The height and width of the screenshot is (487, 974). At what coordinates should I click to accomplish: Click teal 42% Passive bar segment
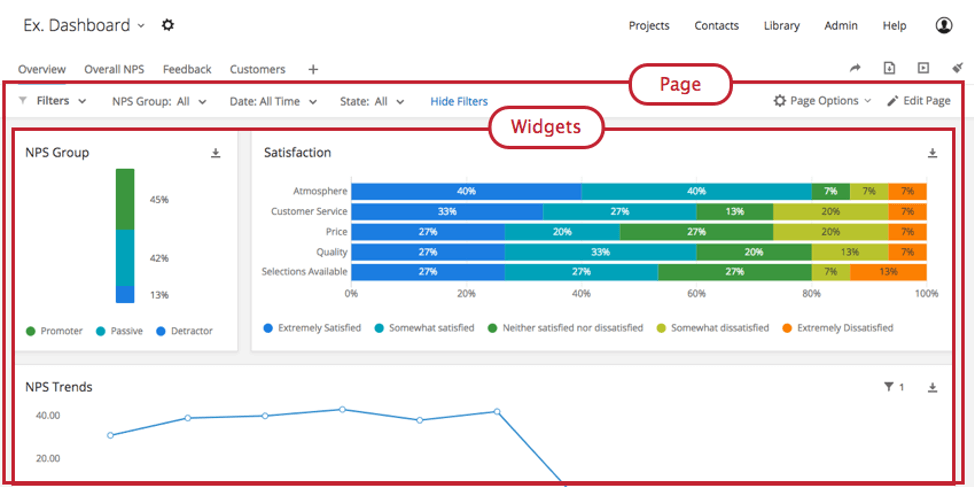click(x=125, y=258)
